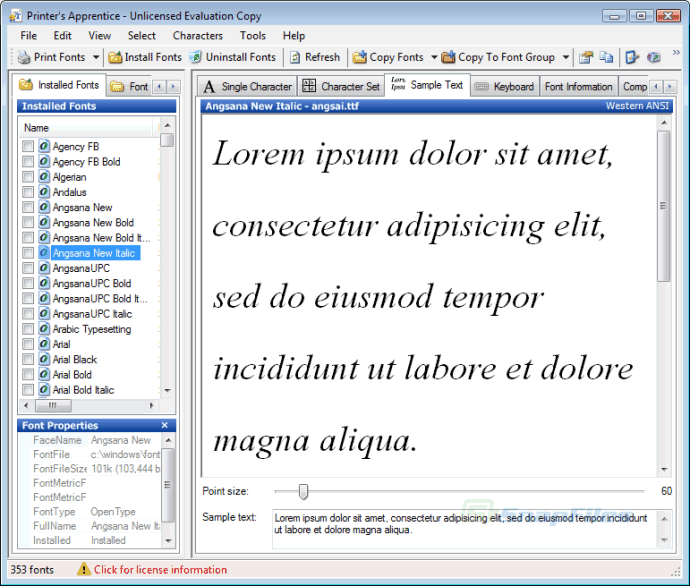Click the font icon beside Agency FB
Viewport: 690px width, 586px height.
point(44,146)
